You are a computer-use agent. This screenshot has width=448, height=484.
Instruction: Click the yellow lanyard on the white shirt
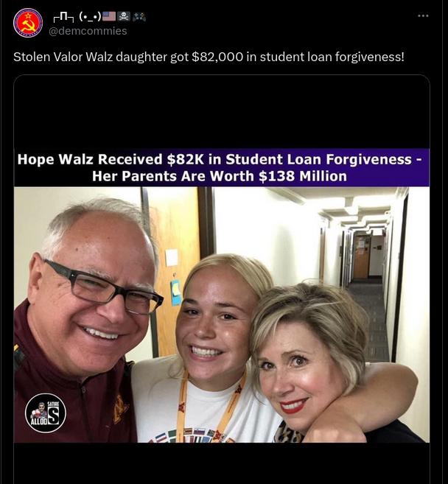210,404
